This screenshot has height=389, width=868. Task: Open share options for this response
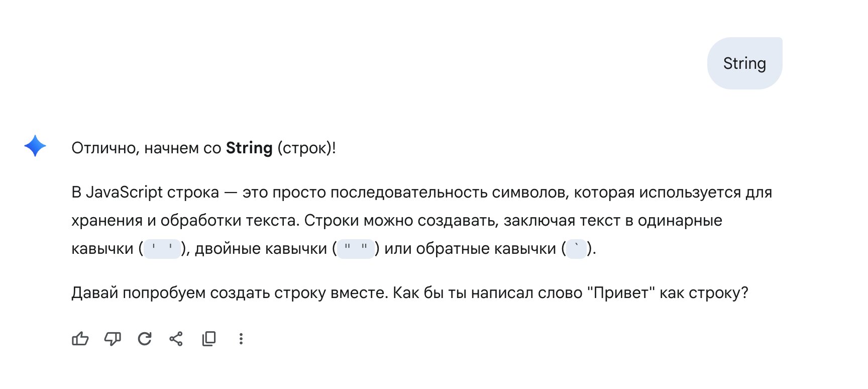176,339
